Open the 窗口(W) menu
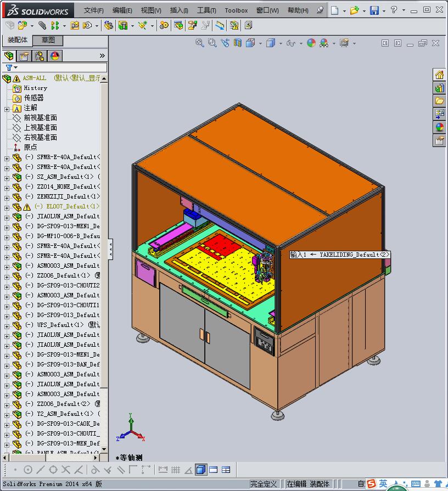This screenshot has height=491, width=448. click(x=267, y=10)
